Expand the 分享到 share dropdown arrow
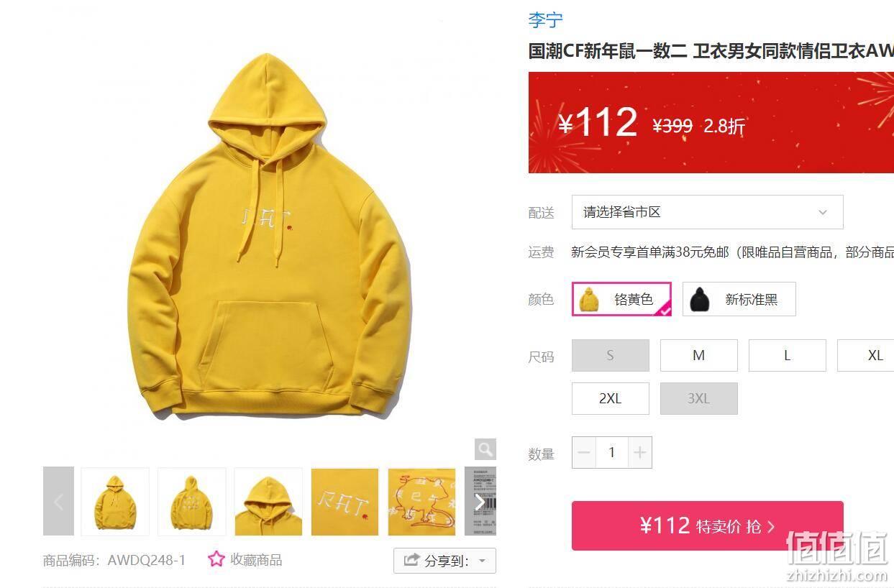Viewport: 894px width, 588px height. 483,561
